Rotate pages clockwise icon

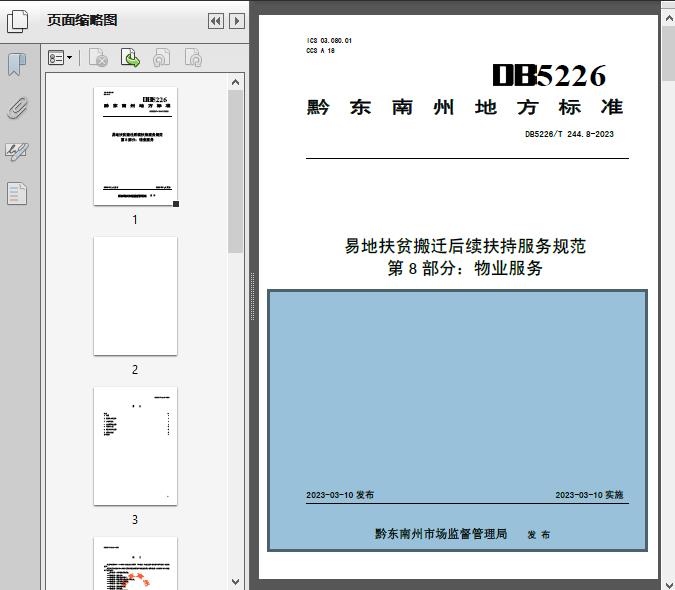tap(193, 58)
